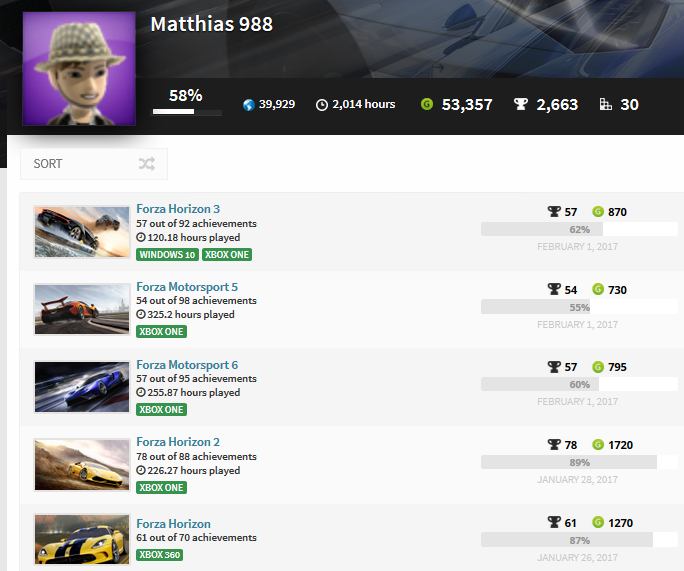Click the 58% completion progress bar
Image resolution: width=684 pixels, height=571 pixels.
(x=187, y=112)
